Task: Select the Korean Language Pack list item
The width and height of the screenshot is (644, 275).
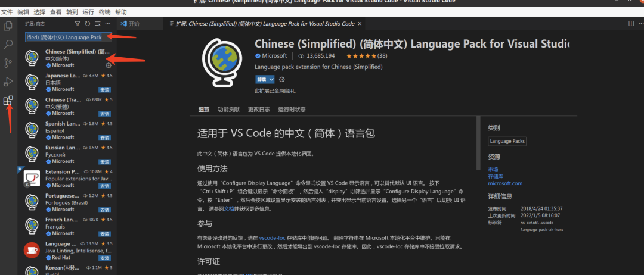Action: [x=68, y=270]
